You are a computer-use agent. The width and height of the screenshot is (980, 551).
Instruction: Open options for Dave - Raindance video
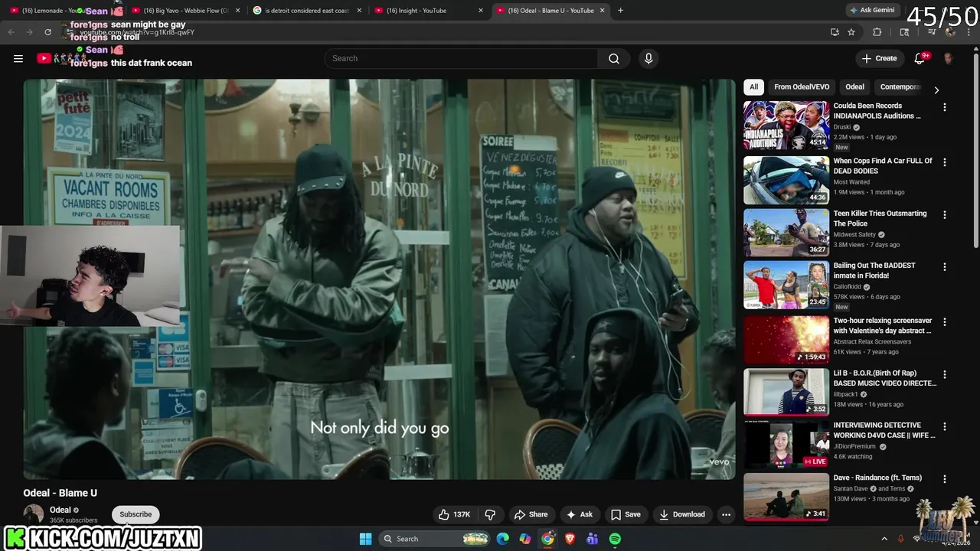(x=944, y=480)
